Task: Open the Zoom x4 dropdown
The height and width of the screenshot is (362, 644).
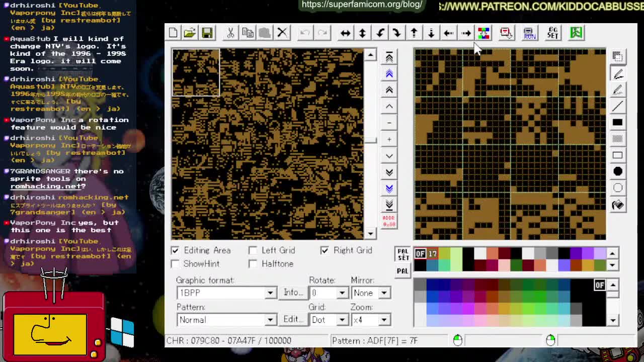Action: click(x=384, y=320)
